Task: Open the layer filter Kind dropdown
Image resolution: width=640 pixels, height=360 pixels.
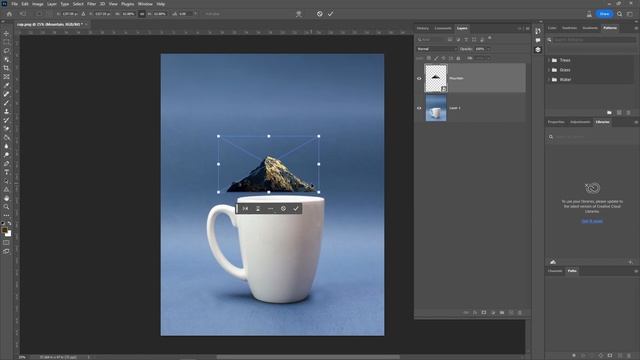Action: (x=431, y=40)
